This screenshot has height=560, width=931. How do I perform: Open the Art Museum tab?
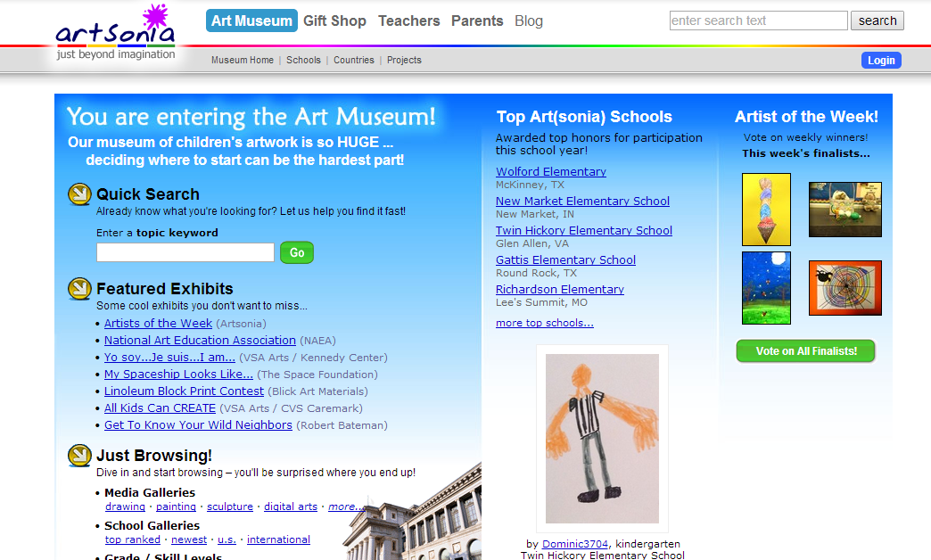tap(251, 21)
